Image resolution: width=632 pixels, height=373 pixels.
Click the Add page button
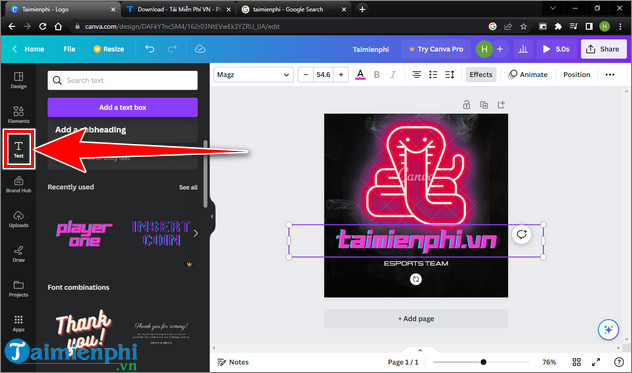point(416,319)
